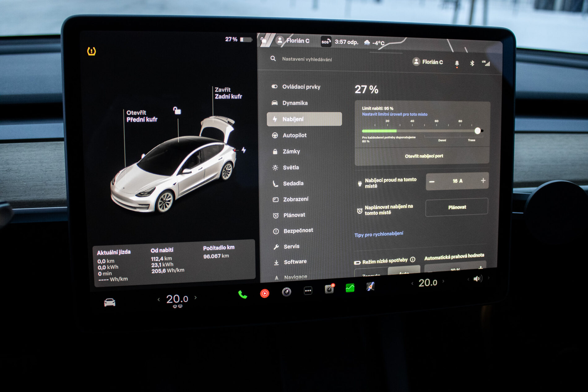Viewport: 588px width, 392px height.
Task: Toggle rear trunk with Zavřít Zadní kufr
Action: (x=228, y=93)
